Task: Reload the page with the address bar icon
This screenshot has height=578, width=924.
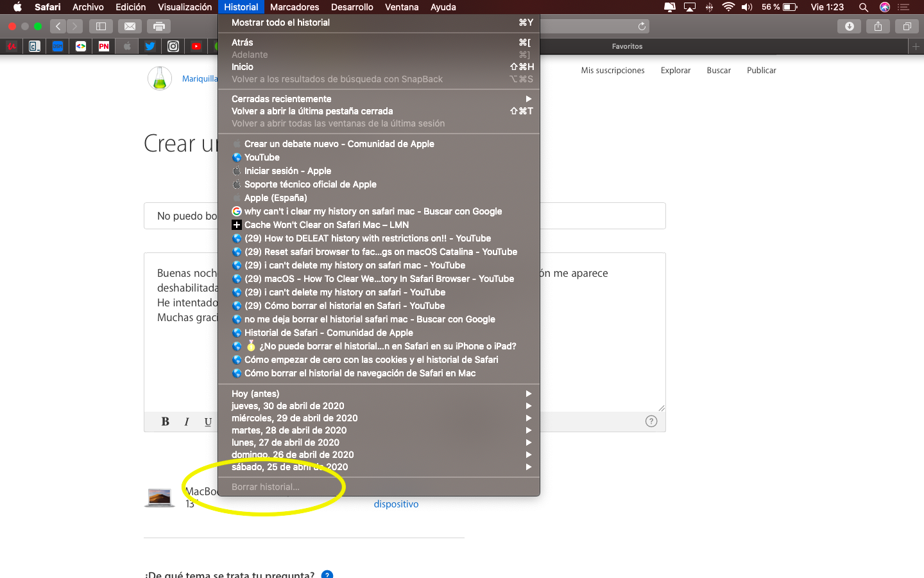Action: [x=642, y=26]
